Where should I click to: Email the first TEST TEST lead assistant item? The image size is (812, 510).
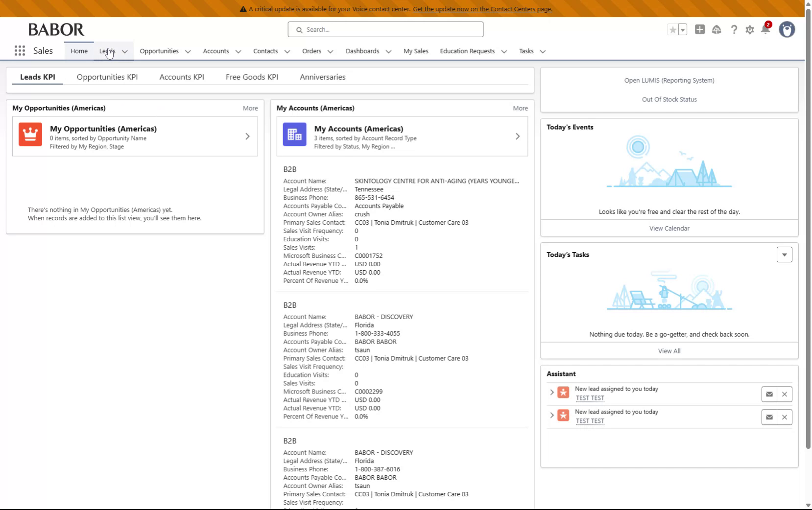pyautogui.click(x=769, y=394)
